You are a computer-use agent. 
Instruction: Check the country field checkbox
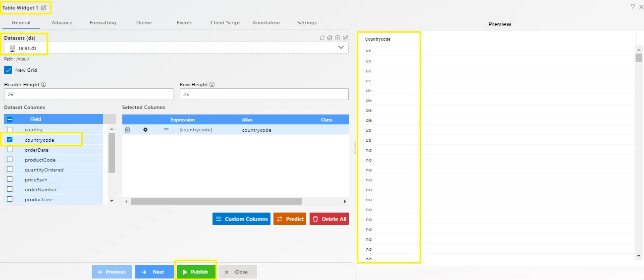[9, 129]
